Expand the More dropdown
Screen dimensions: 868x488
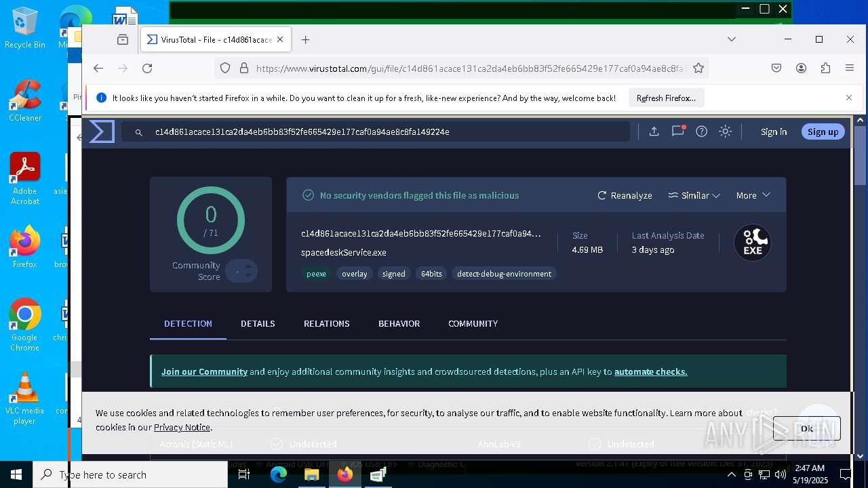click(753, 195)
